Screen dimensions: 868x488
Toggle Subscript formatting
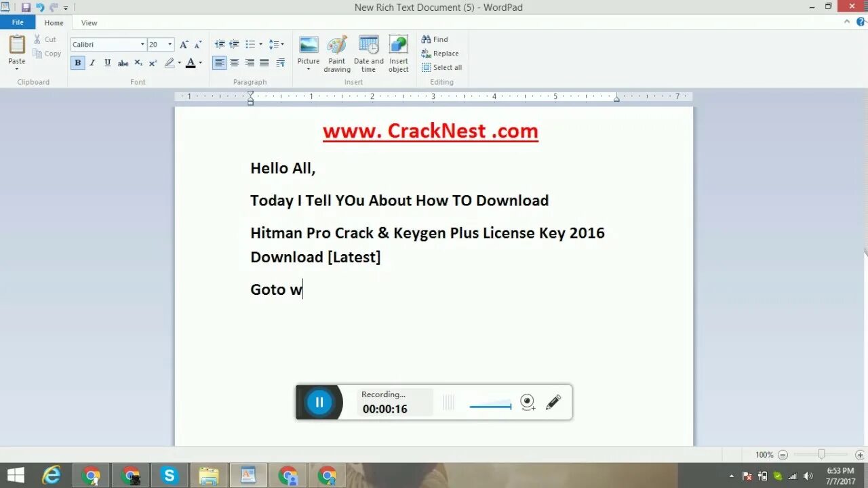pyautogui.click(x=138, y=63)
